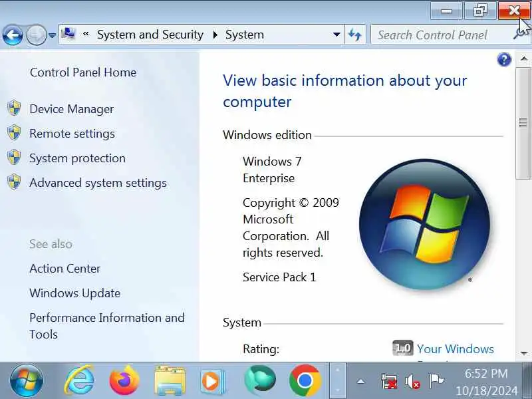532x399 pixels.
Task: Click the Windows 7 Enterprise text
Action: (x=272, y=170)
